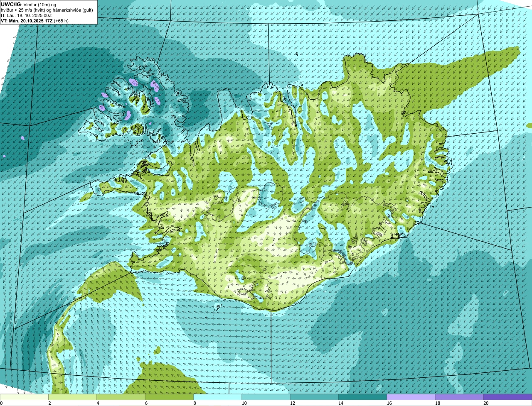The width and height of the screenshot is (532, 406).
Task: Click the olive green 6–8 legend swatch
Action: coord(170,397)
